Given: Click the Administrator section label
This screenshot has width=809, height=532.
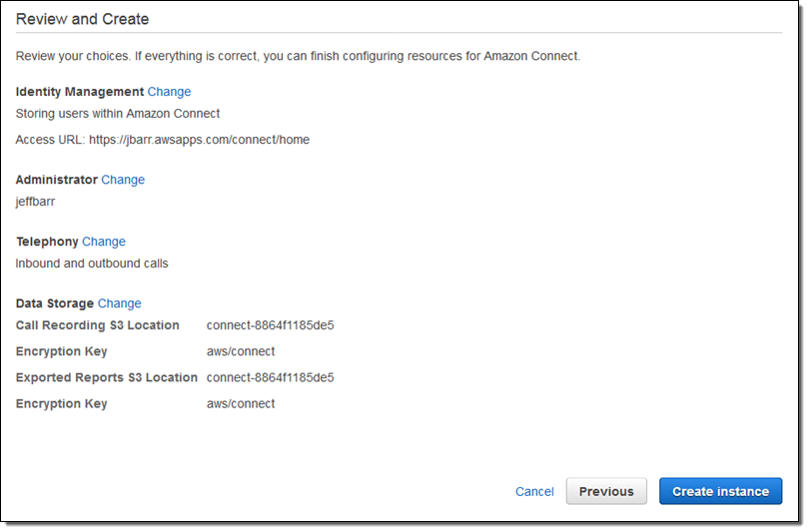Looking at the screenshot, I should point(56,180).
